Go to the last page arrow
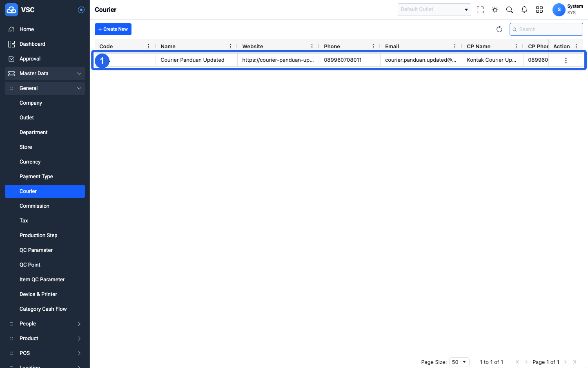The height and width of the screenshot is (368, 588). tap(575, 362)
